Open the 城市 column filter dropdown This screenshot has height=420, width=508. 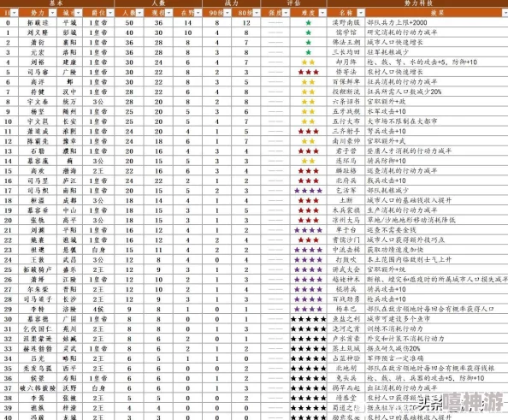79,13
